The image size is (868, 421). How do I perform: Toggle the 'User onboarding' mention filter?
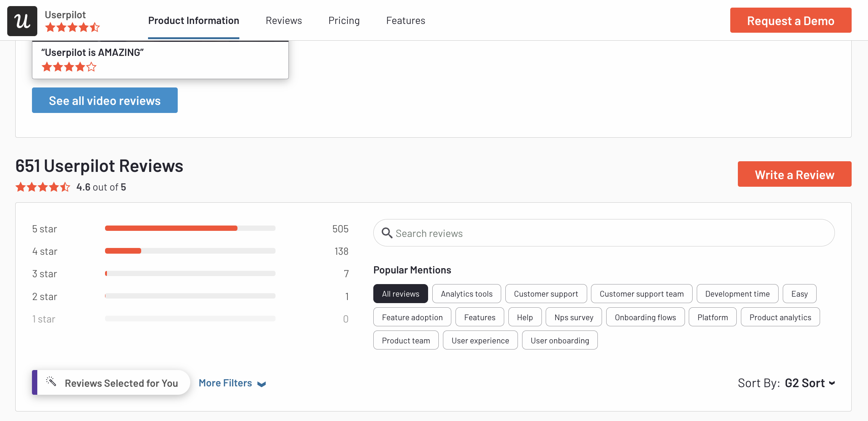pos(560,340)
